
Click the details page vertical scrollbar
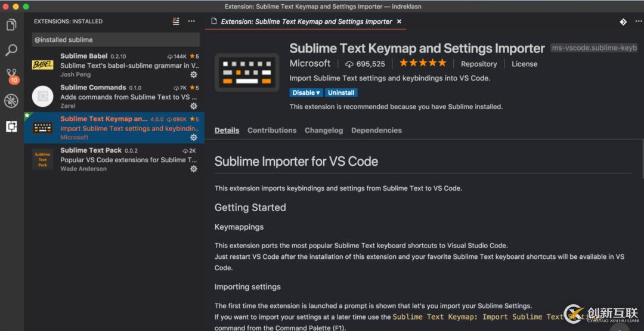tap(642, 159)
